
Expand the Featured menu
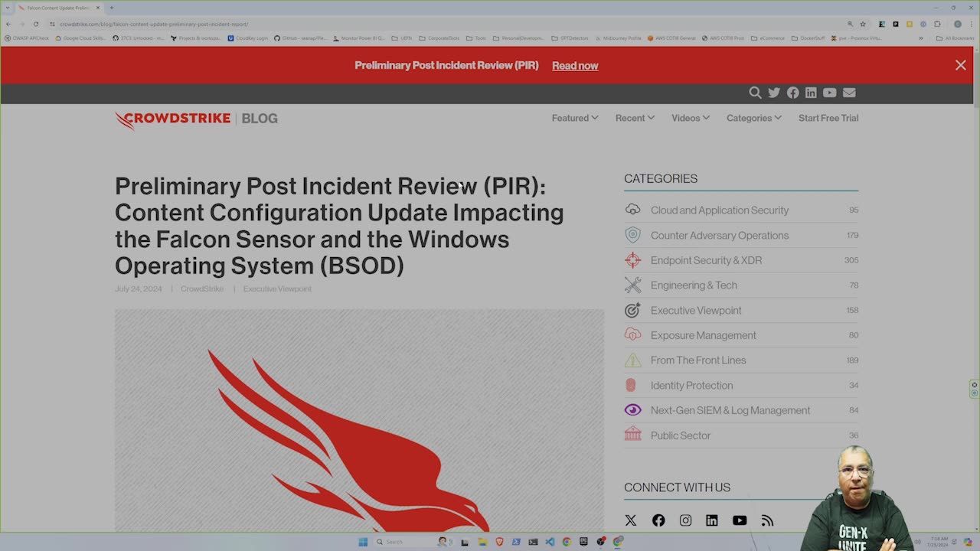[x=575, y=118]
